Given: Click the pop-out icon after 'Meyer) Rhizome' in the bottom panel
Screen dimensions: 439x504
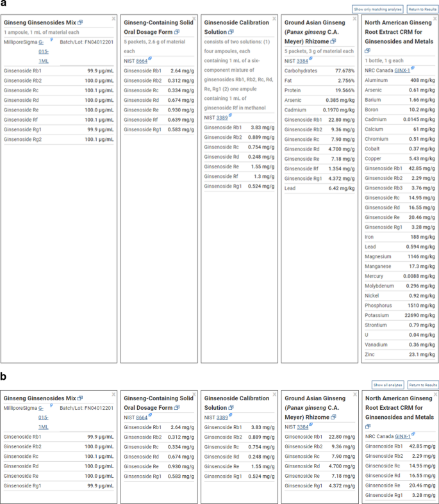Looking at the screenshot, I should (x=333, y=418).
